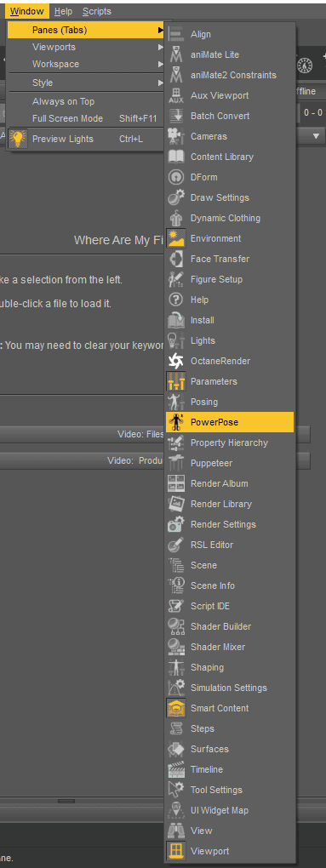The height and width of the screenshot is (868, 326).
Task: Click the Property Hierarchy icon
Action: (x=176, y=443)
